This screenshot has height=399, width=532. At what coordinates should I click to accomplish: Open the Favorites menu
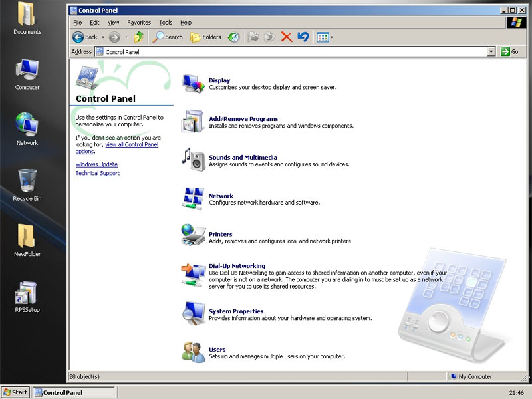pos(138,22)
